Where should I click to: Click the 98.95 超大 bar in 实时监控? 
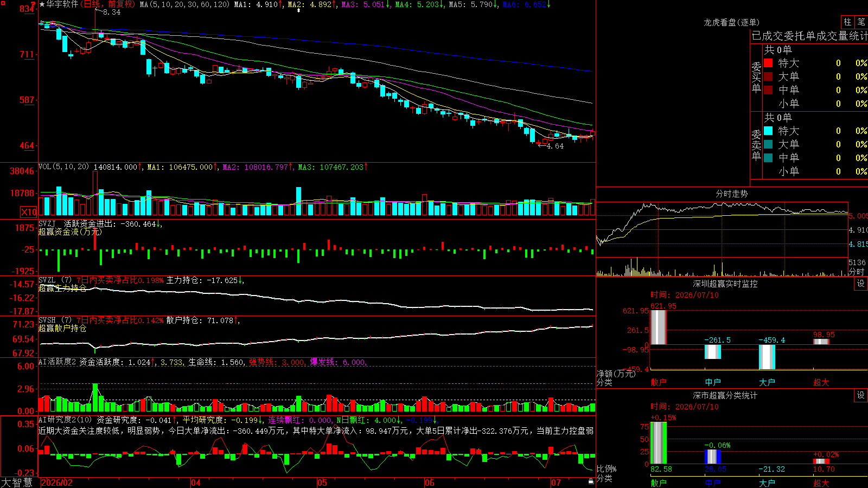click(821, 342)
